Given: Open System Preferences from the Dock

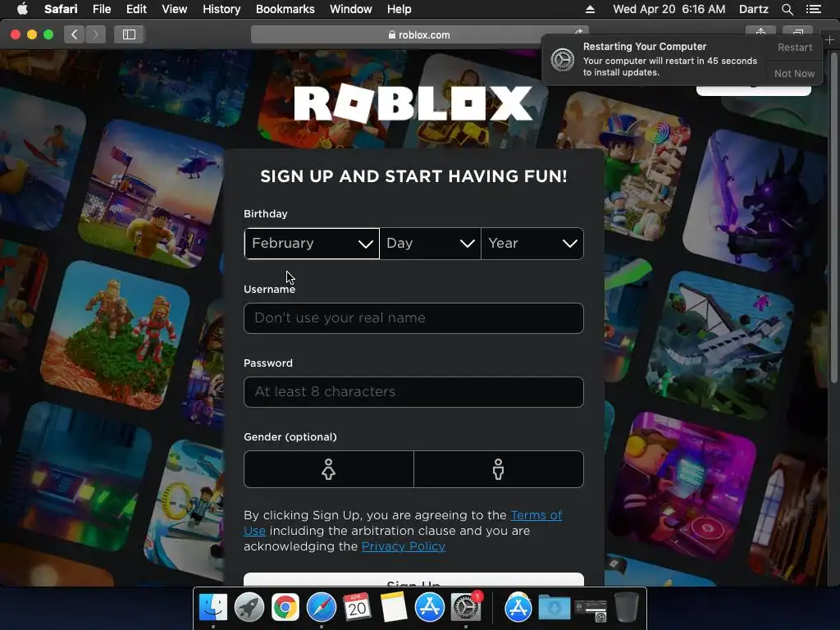Looking at the screenshot, I should 466,608.
